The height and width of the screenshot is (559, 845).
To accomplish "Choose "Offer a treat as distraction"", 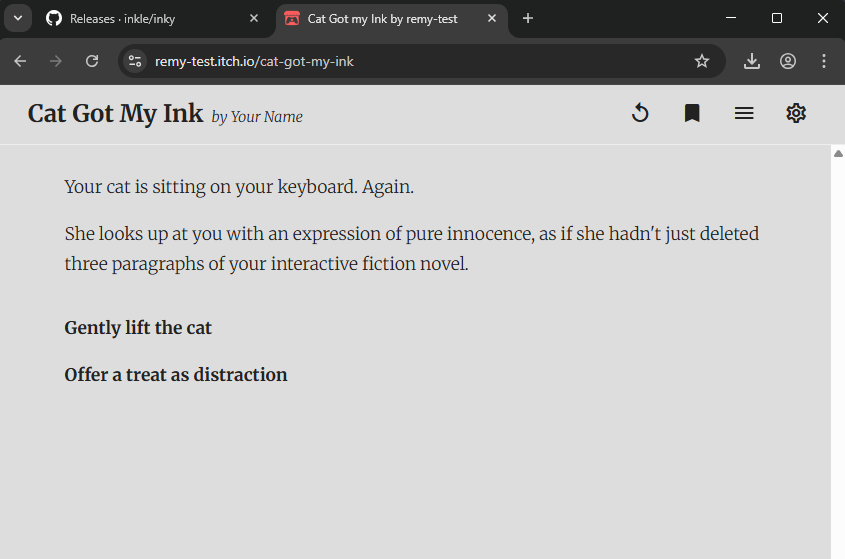I will [x=176, y=375].
